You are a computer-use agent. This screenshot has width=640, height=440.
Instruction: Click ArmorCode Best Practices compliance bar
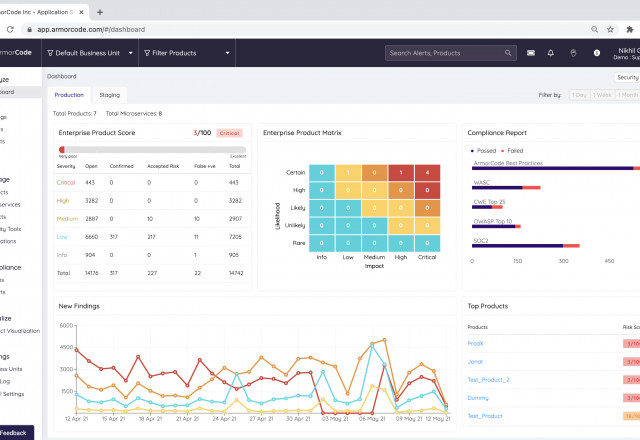556,168
